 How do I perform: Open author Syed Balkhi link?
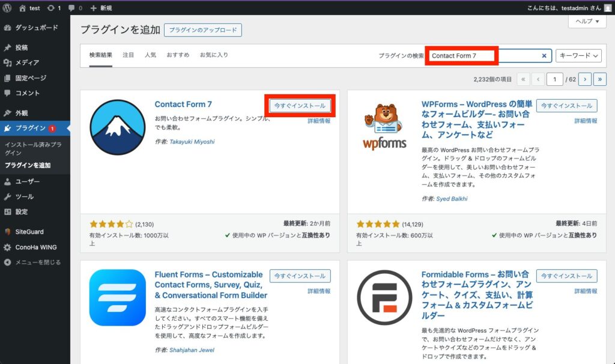(452, 199)
